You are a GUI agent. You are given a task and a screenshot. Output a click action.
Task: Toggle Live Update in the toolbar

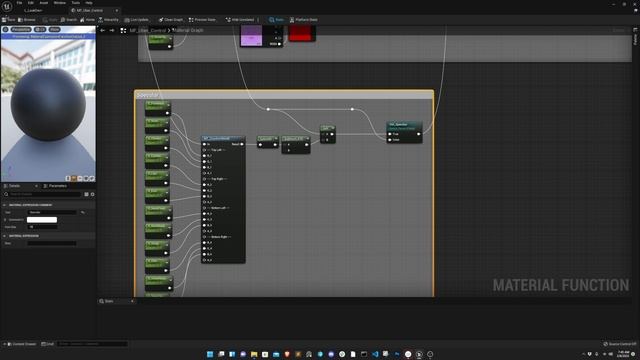pos(137,20)
